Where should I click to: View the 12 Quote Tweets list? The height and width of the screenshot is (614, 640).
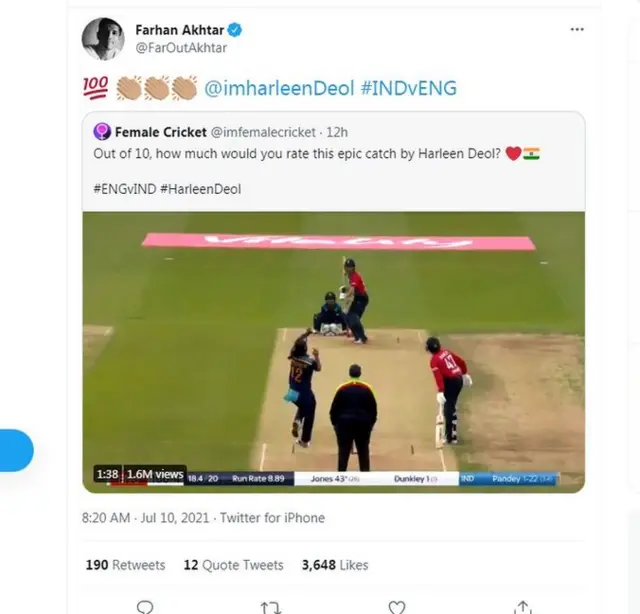(233, 565)
